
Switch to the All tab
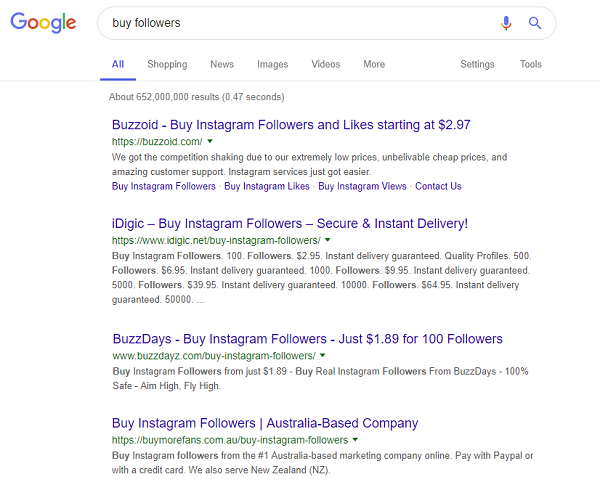118,64
